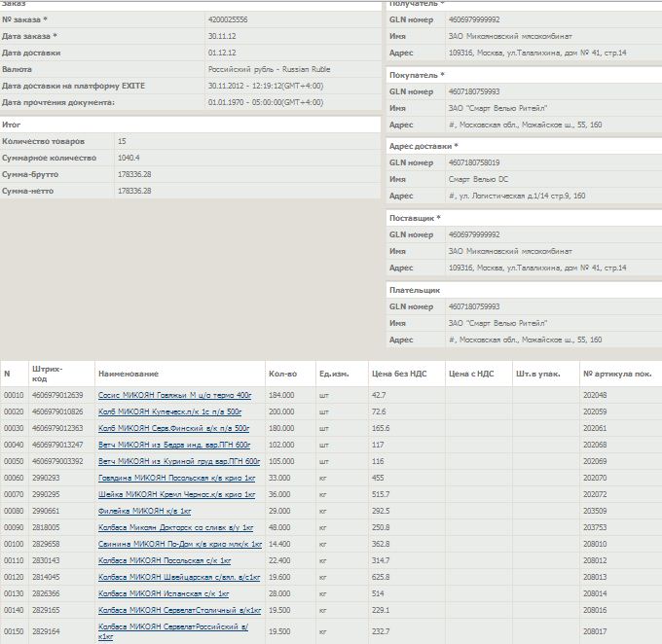662x644 pixels.
Task: Open the Говядина МИКОЯН Посольская к/в link
Action: pos(176,478)
